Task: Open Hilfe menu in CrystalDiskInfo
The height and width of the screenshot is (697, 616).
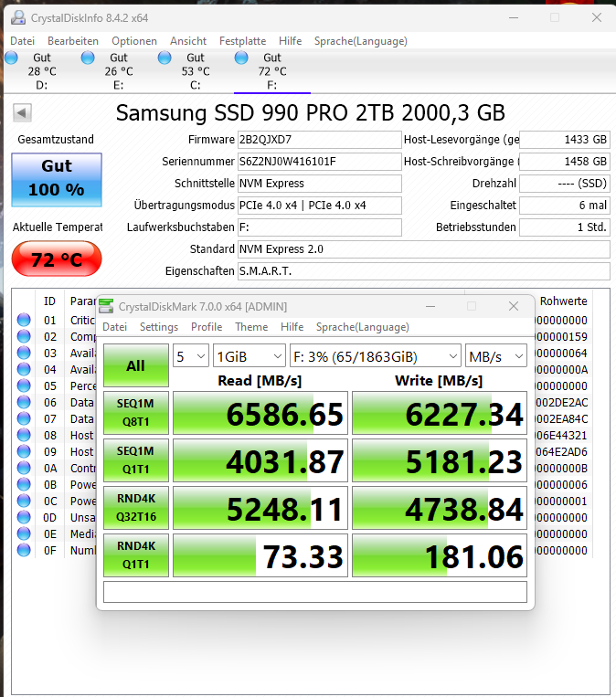Action: (x=290, y=41)
